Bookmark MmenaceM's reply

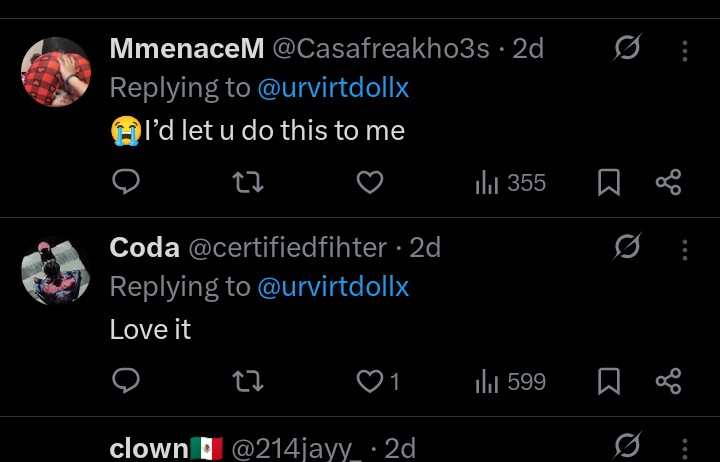(609, 182)
